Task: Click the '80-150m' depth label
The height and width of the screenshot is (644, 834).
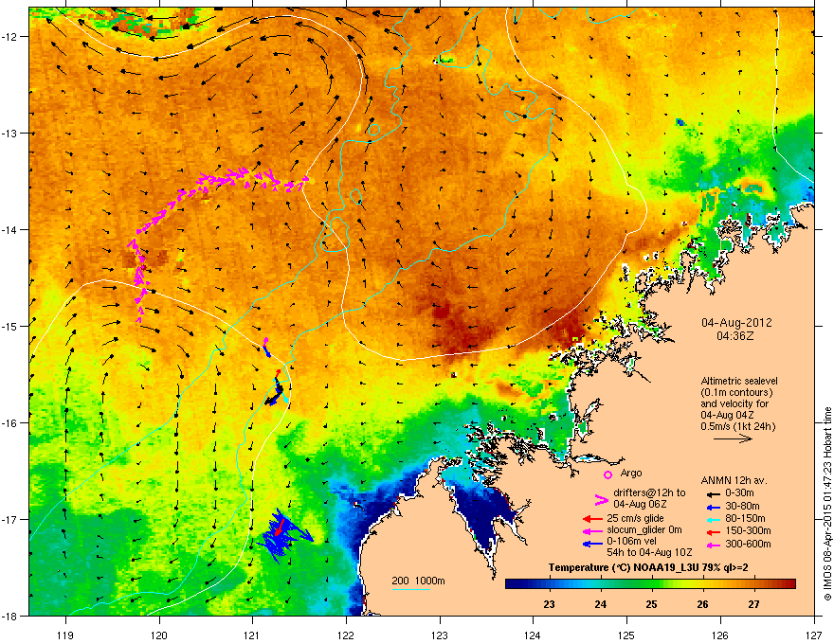Action: point(745,519)
